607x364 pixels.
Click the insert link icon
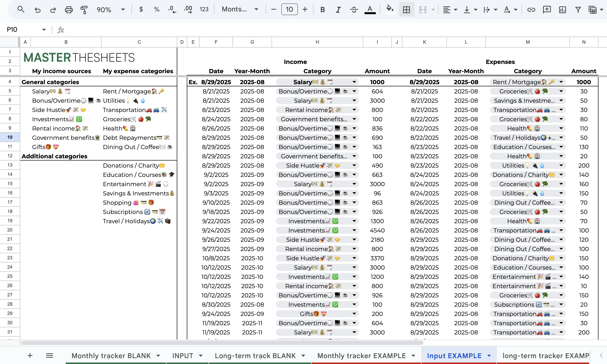[x=531, y=10]
